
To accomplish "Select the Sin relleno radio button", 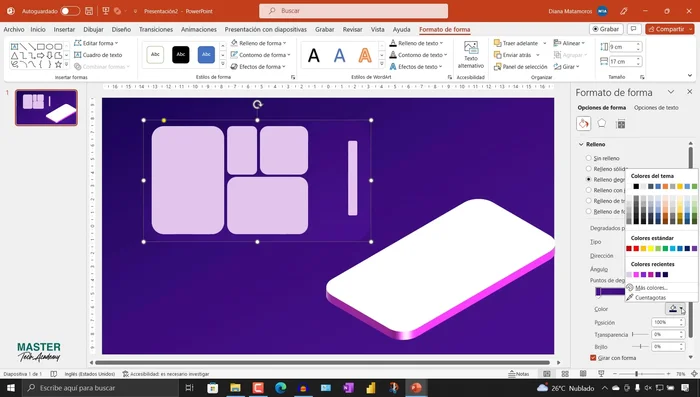I will point(588,158).
